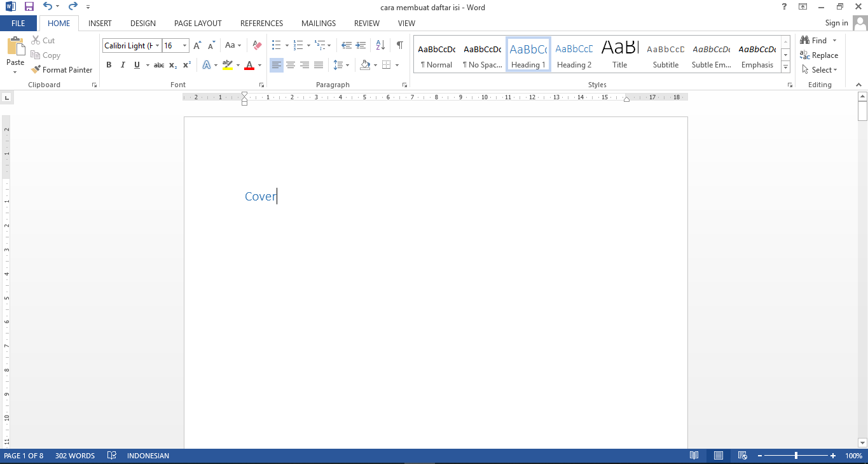The width and height of the screenshot is (868, 464).
Task: Center-align the paragraph
Action: tap(291, 65)
